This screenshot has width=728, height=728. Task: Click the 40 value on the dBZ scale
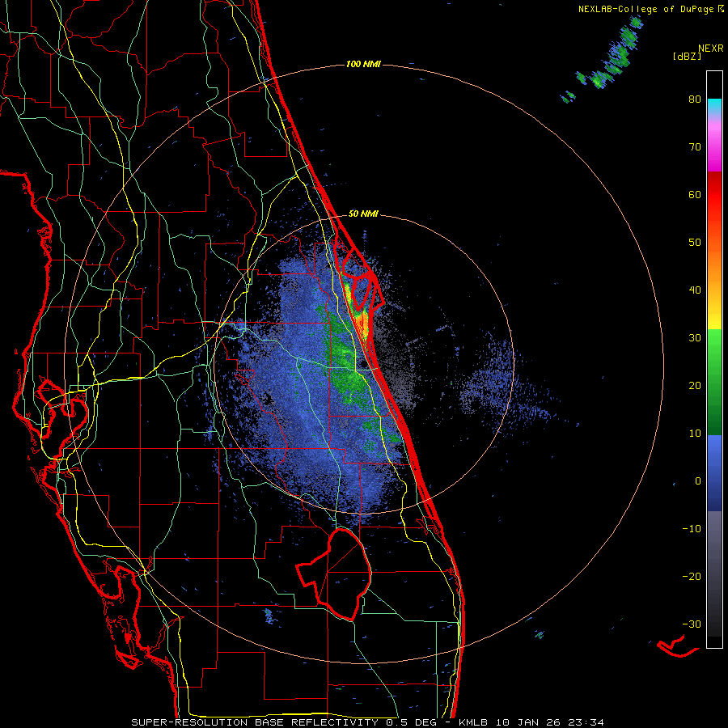(x=695, y=290)
